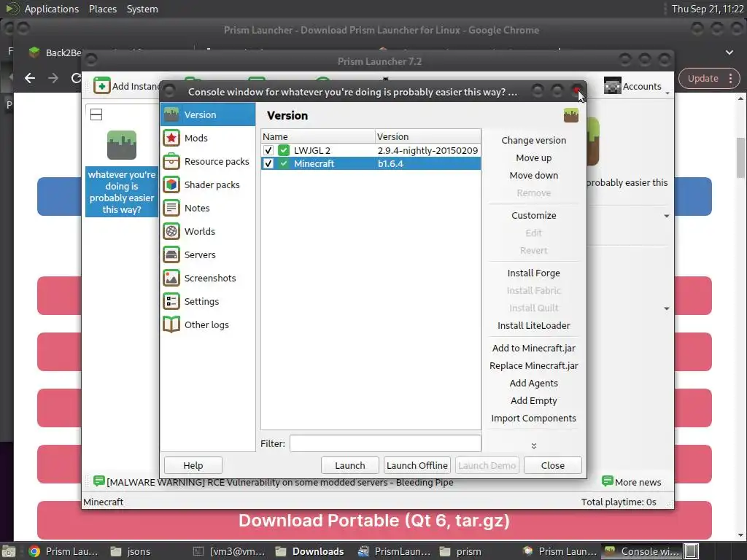Click the Settings checklist icon
The image size is (747, 560).
(171, 301)
